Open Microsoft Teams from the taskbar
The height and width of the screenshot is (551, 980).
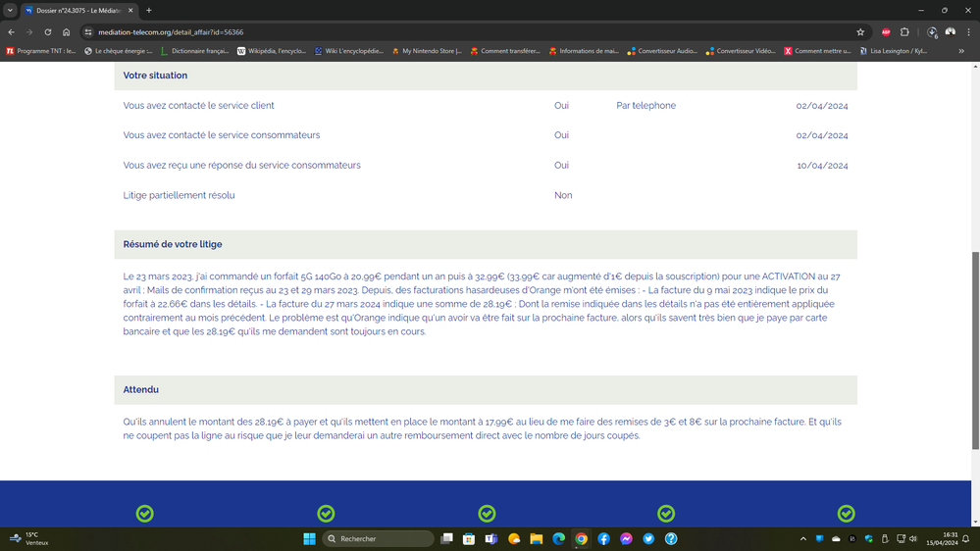[x=491, y=538]
